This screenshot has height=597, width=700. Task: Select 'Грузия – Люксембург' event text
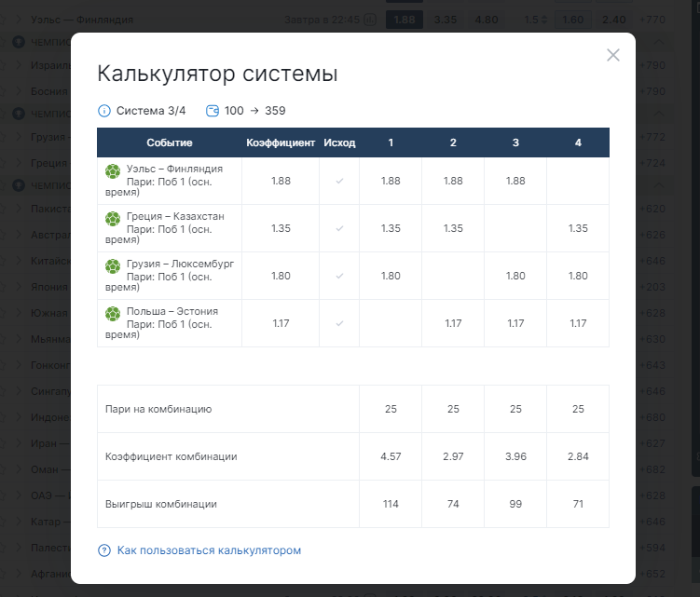(180, 264)
